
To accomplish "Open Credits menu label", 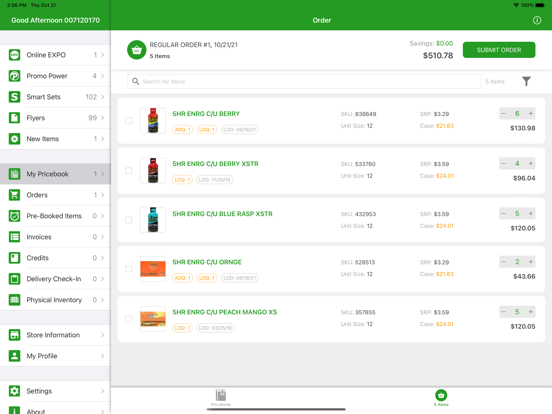I will point(38,258).
